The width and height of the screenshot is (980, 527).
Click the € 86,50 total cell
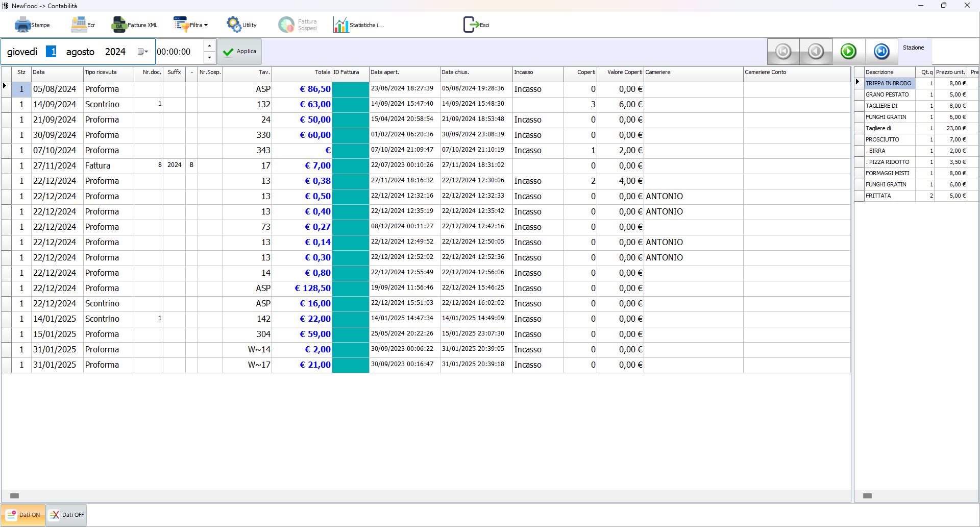[302, 89]
